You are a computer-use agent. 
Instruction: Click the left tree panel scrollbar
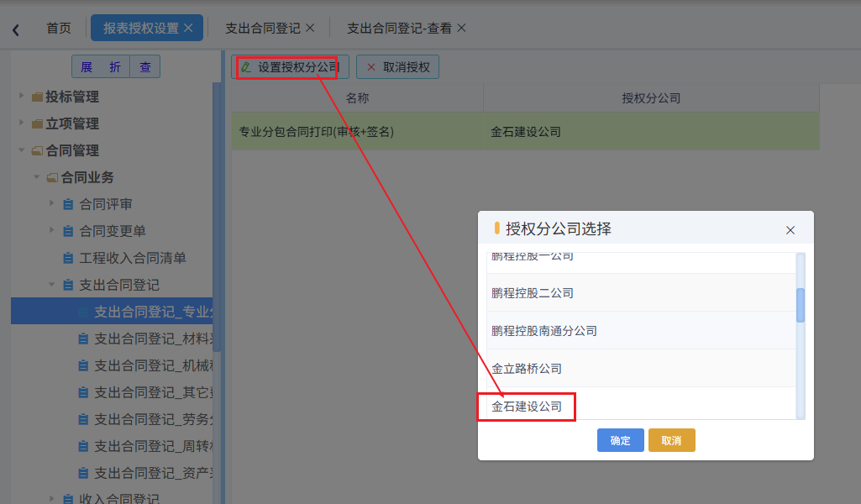tap(217, 217)
